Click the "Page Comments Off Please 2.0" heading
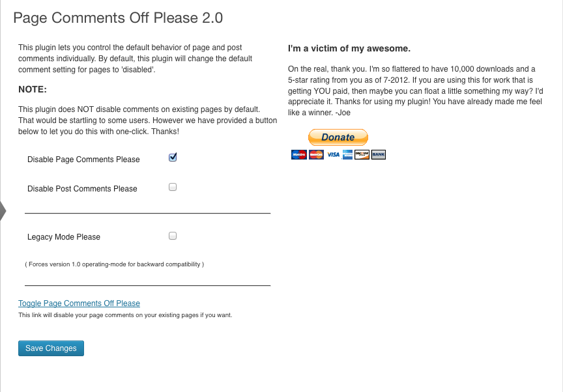This screenshot has height=392, width=563. [118, 18]
